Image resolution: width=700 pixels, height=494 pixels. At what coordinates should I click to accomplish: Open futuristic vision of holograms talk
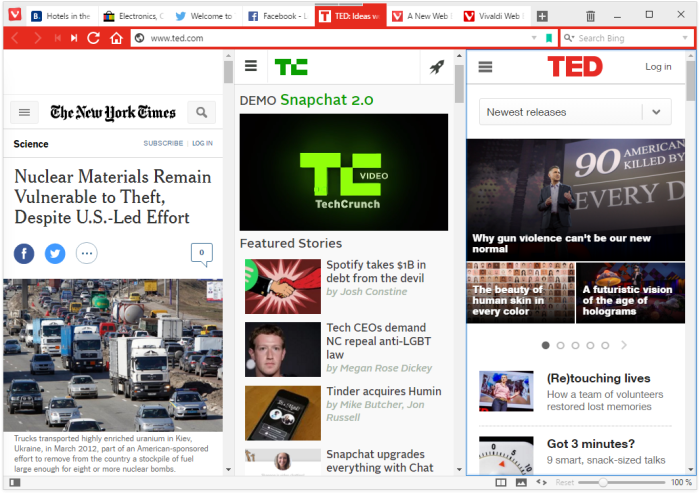coord(630,293)
